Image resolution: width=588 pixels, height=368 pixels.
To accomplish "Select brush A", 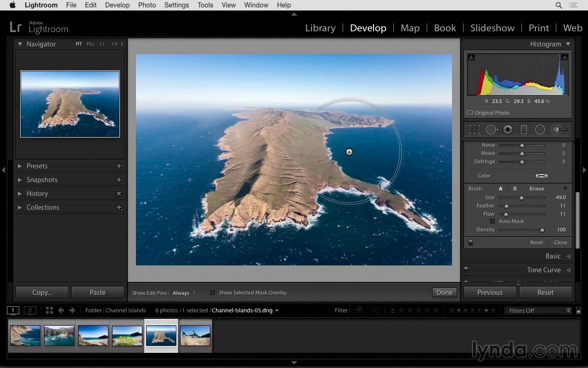I will 501,189.
